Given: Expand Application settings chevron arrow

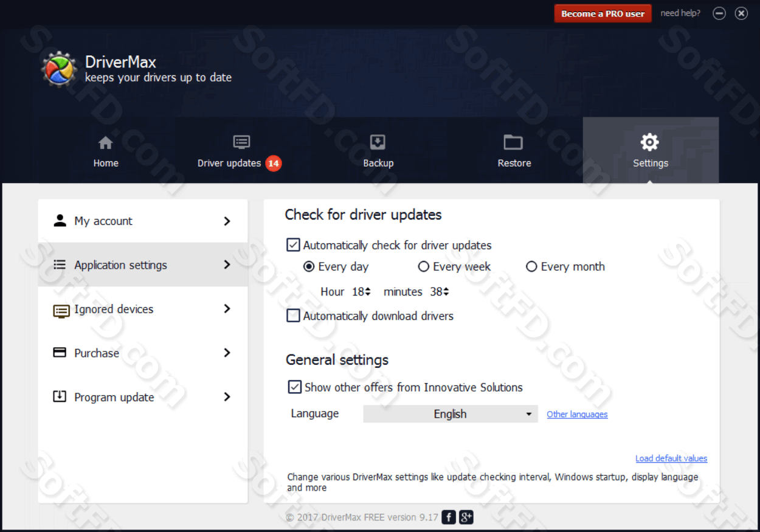Looking at the screenshot, I should 227,264.
